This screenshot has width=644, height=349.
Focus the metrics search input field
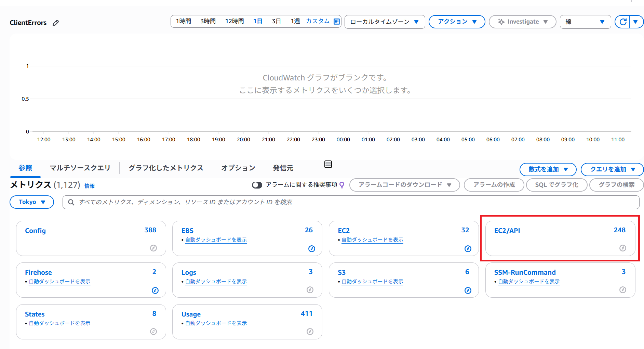click(x=351, y=202)
